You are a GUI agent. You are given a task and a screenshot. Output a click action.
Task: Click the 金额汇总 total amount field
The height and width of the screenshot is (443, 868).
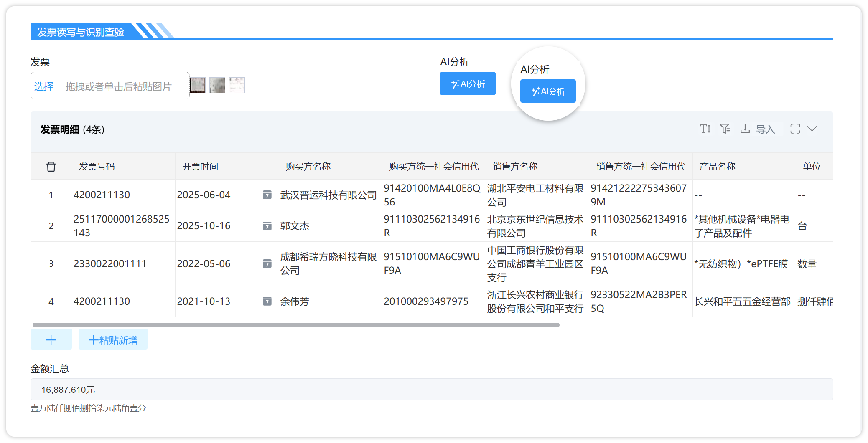432,390
